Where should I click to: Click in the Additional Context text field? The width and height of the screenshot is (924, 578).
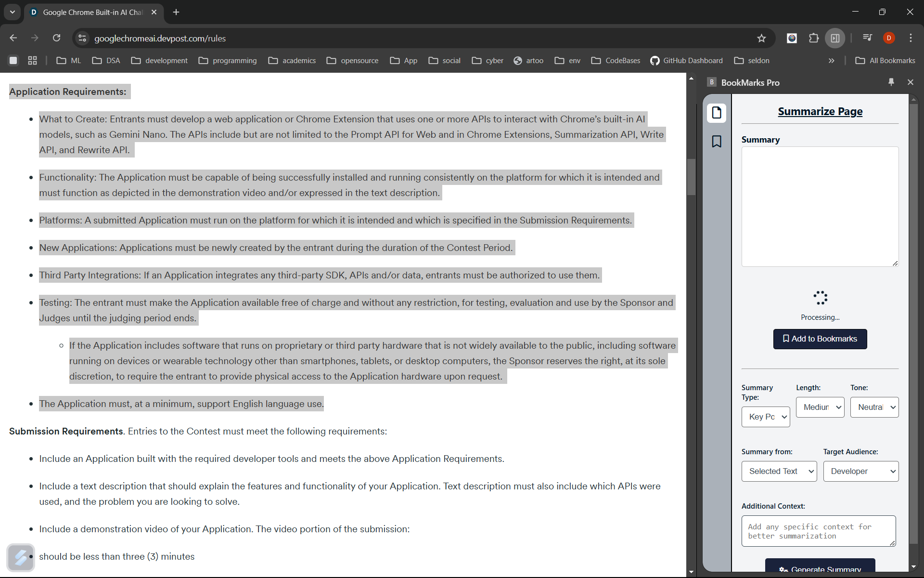(x=818, y=531)
